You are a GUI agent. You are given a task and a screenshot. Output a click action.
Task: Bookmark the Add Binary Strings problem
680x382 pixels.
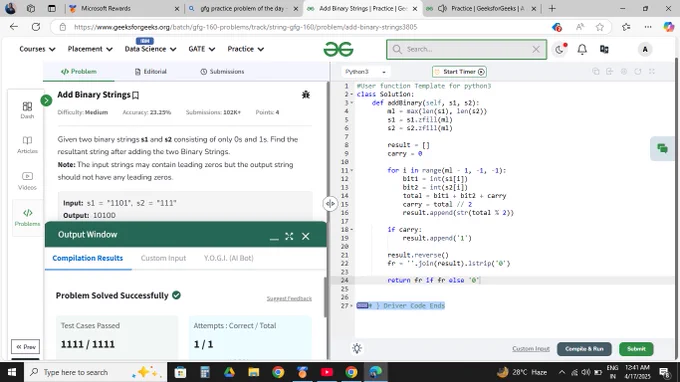[135, 95]
